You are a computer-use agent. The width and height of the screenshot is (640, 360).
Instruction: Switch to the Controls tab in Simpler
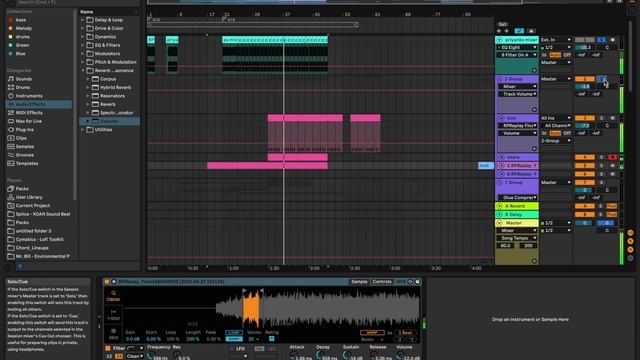point(382,282)
